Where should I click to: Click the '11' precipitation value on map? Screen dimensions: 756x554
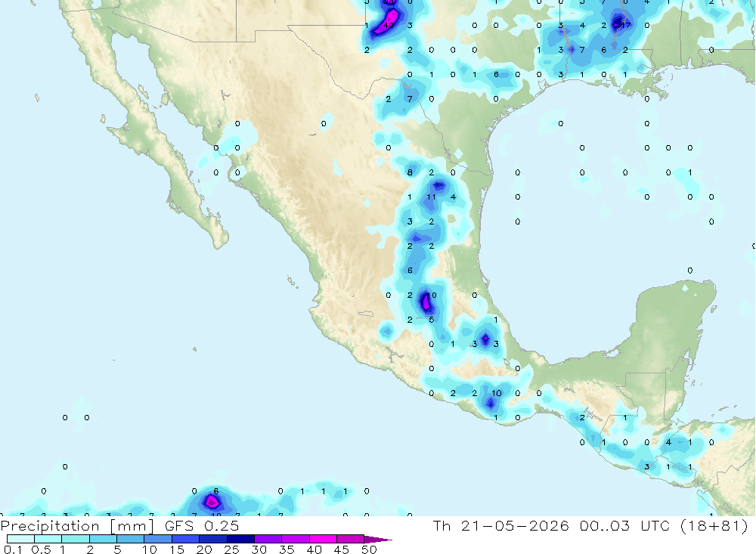431,197
